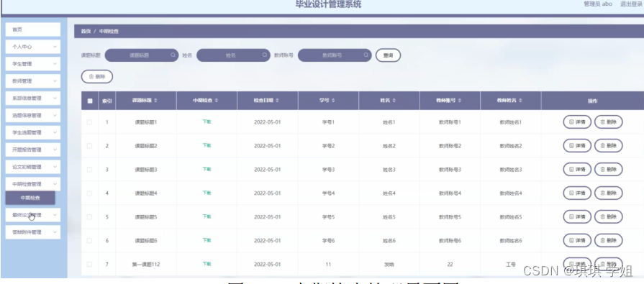Select the 第一课题112 title cell

[x=146, y=265]
